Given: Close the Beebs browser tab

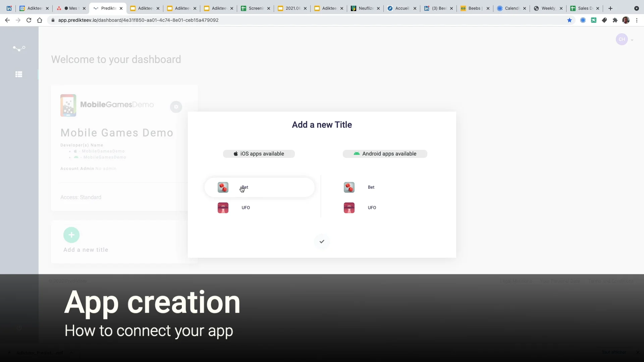Looking at the screenshot, I should click(488, 8).
